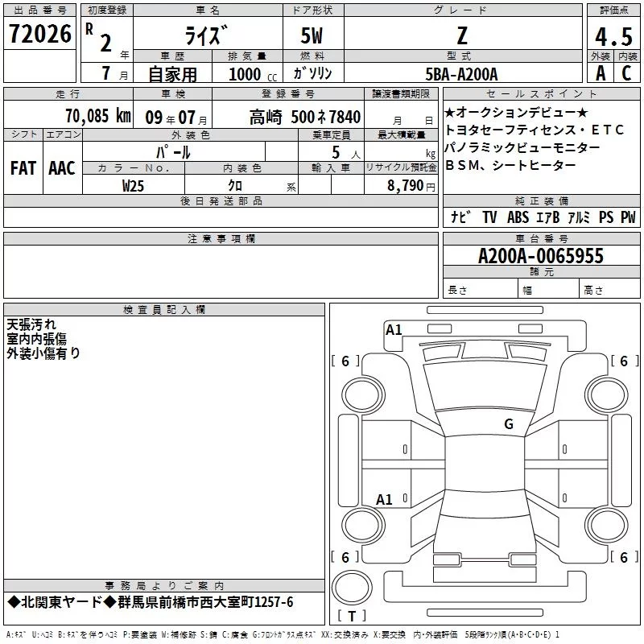Click the inspector note 室内内張傷

(36, 339)
